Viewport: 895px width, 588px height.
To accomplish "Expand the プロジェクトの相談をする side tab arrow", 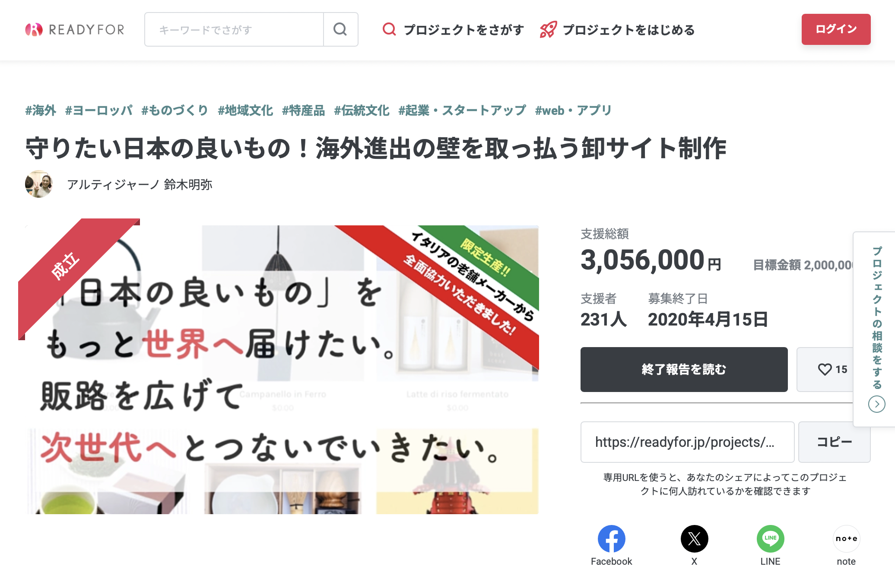I will click(x=876, y=404).
